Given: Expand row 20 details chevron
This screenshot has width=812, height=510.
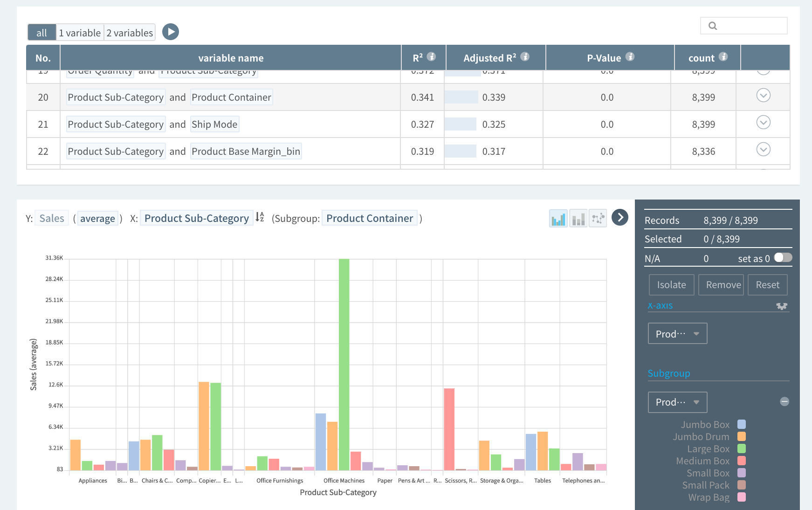Looking at the screenshot, I should (x=763, y=96).
